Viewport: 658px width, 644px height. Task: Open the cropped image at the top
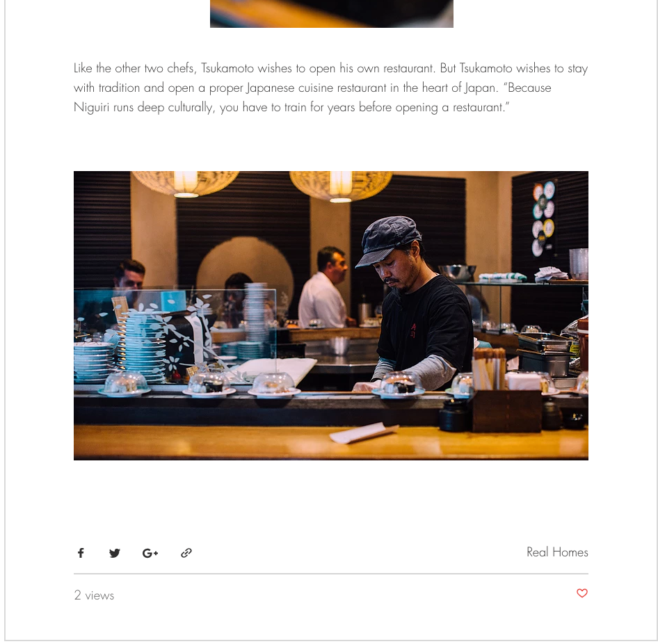click(332, 13)
